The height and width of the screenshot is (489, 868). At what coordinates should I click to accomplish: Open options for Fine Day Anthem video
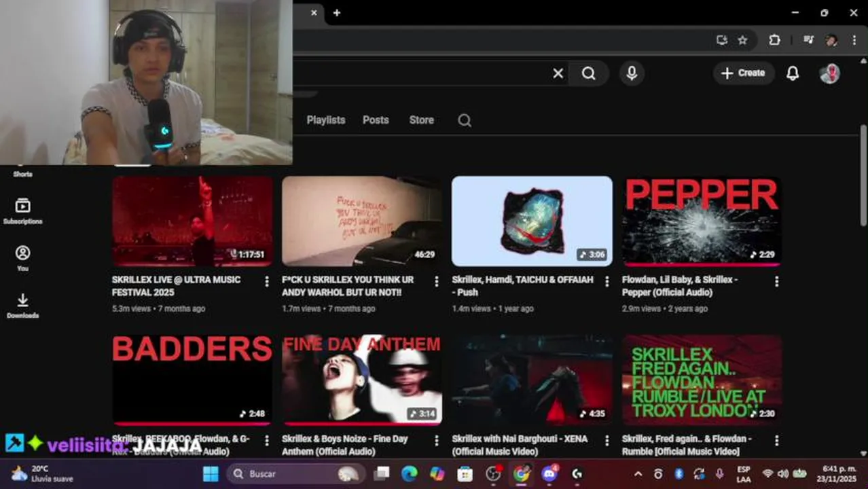(437, 441)
